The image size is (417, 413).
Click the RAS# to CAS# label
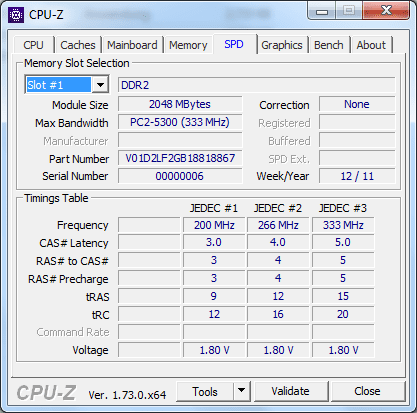(72, 261)
